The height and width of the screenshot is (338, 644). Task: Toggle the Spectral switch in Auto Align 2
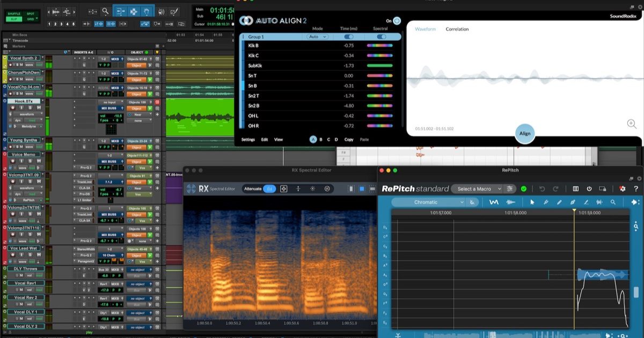(381, 37)
